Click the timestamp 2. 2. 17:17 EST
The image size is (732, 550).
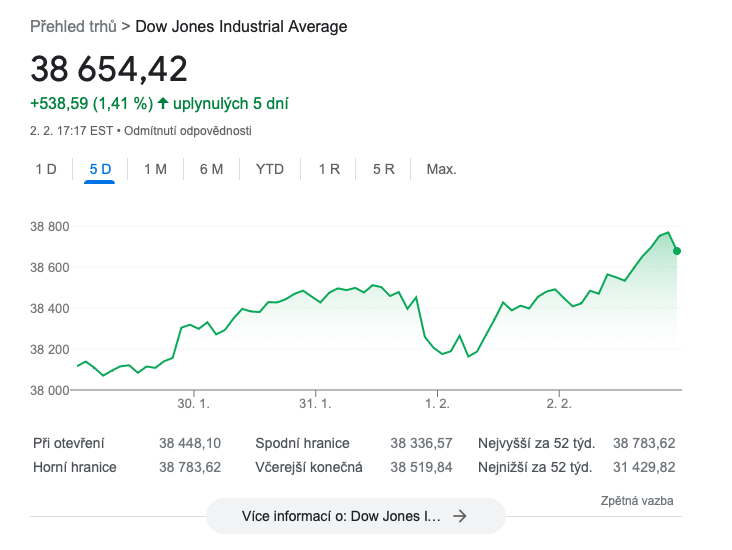pyautogui.click(x=71, y=131)
